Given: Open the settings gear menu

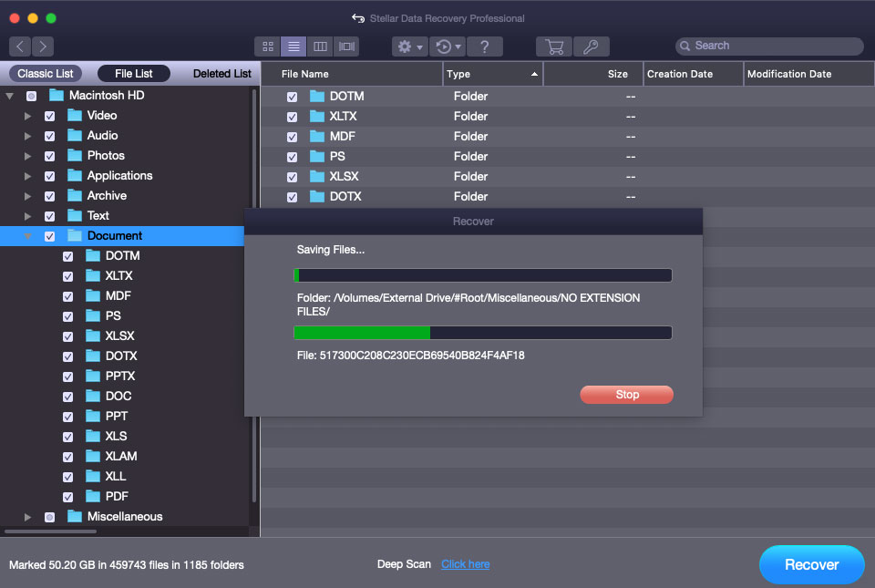Looking at the screenshot, I should click(409, 46).
